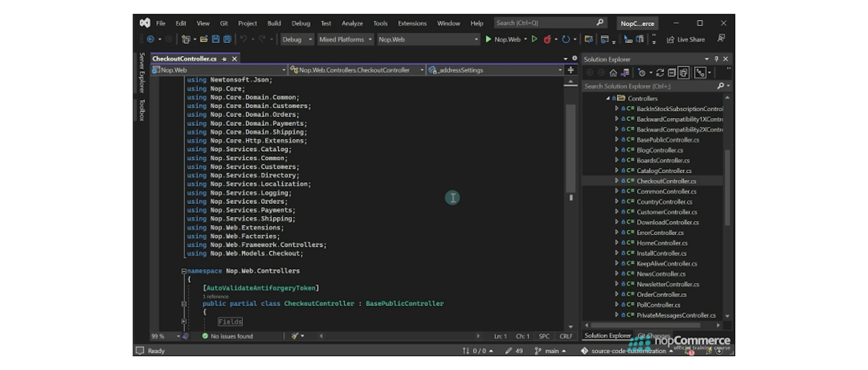Expand the BlogController.cs tree node
The width and height of the screenshot is (868, 370).
pyautogui.click(x=616, y=150)
